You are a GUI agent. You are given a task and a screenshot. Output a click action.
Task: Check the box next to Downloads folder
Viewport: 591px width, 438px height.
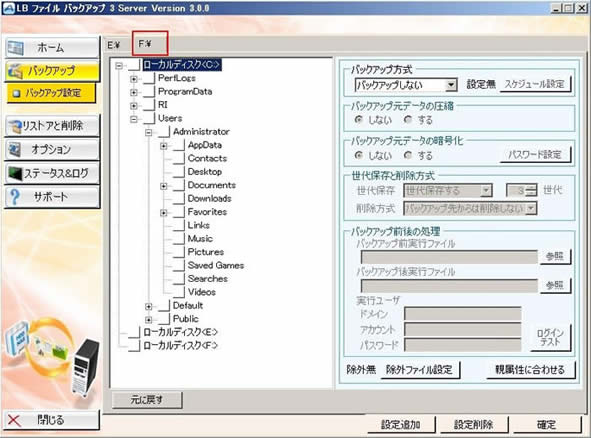[179, 199]
